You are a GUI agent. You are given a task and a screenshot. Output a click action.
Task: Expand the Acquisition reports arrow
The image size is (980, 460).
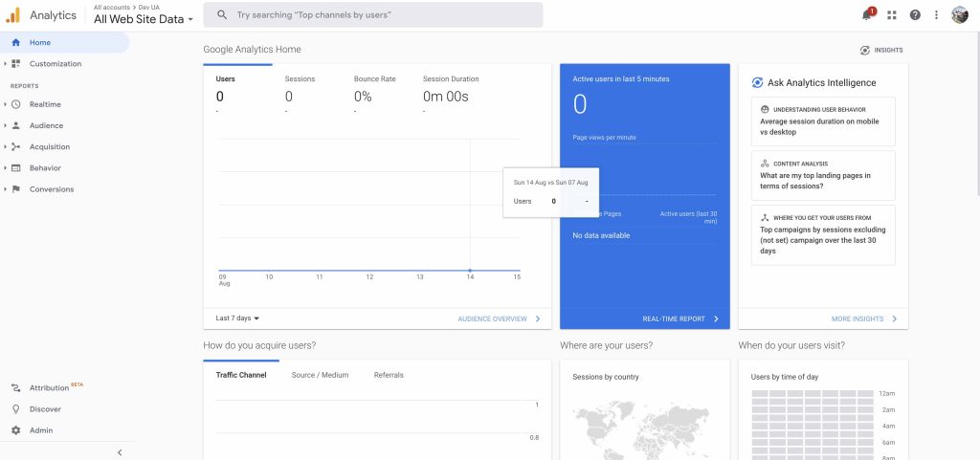[x=5, y=146]
